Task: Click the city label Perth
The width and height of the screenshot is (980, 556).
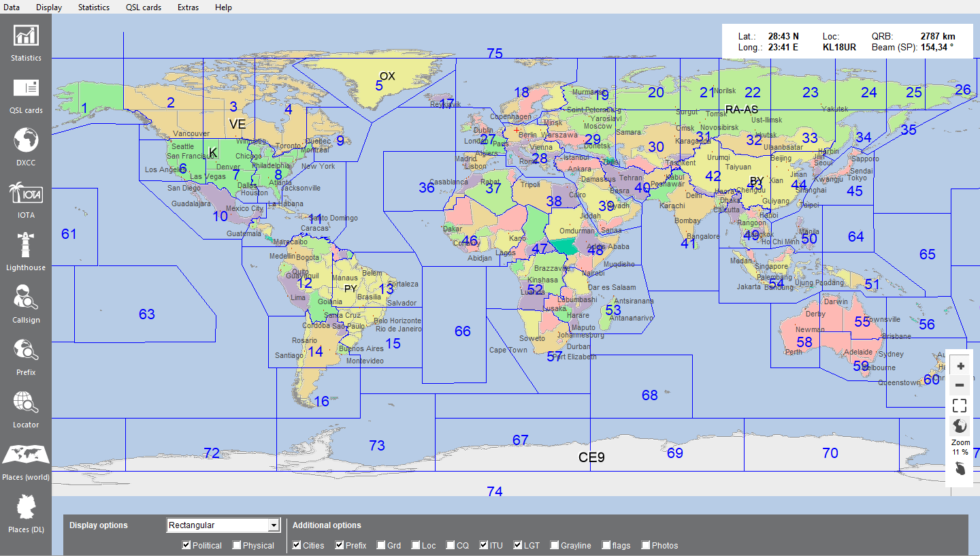Action: click(794, 352)
